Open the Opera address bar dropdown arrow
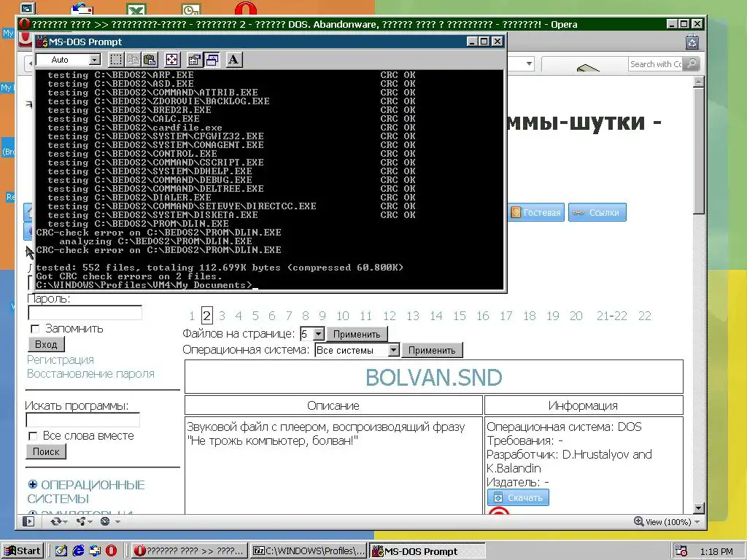Image resolution: width=747 pixels, height=560 pixels. click(529, 63)
